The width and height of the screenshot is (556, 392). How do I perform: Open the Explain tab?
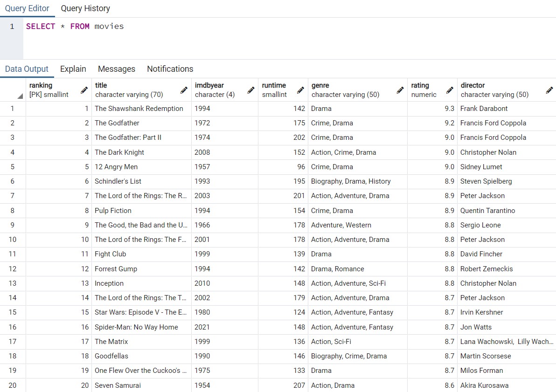click(x=73, y=69)
